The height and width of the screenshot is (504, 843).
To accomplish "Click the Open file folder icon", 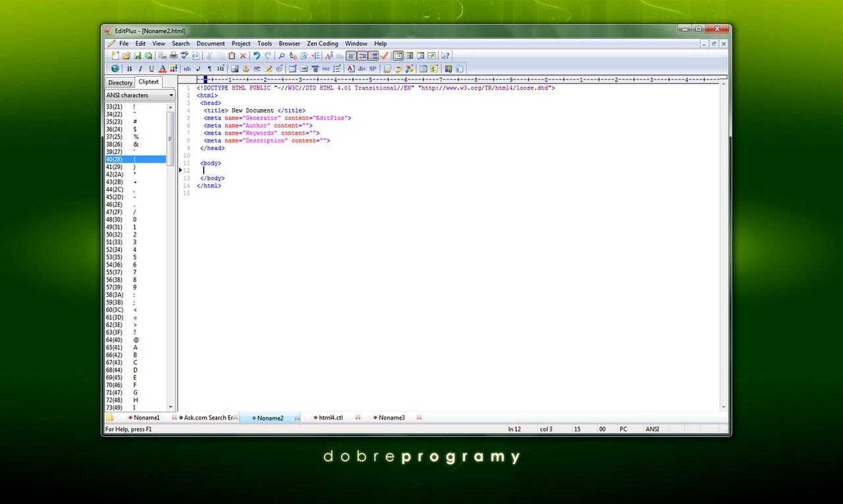I will point(126,56).
